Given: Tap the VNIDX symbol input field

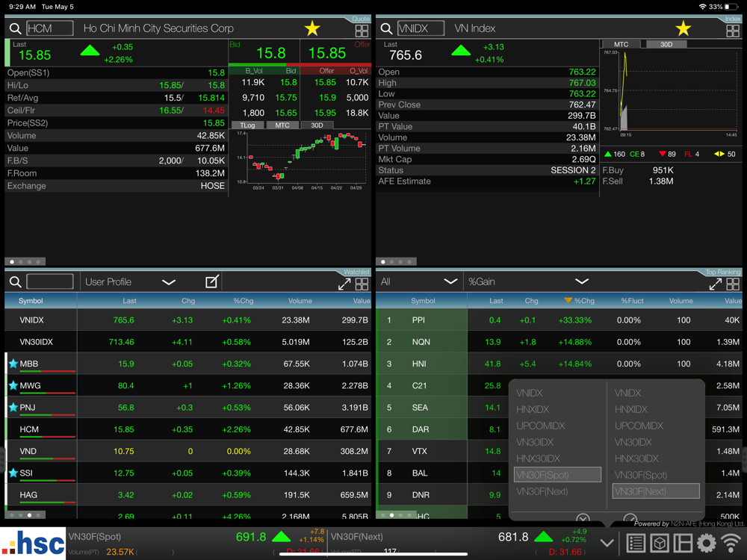Looking at the screenshot, I should point(421,28).
